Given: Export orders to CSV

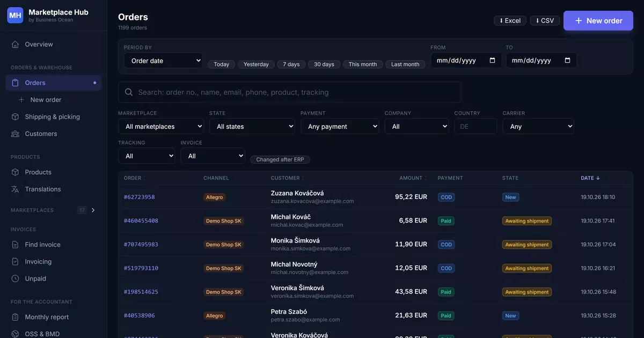Looking at the screenshot, I should tap(545, 20).
